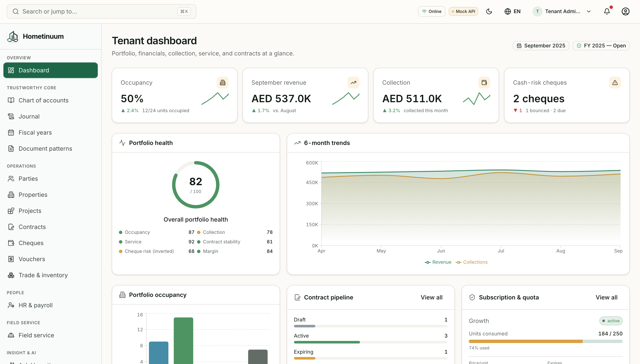Screen dimensions: 640x364
Task: Click the Tenant Admin avatar letter T
Action: point(538,11)
